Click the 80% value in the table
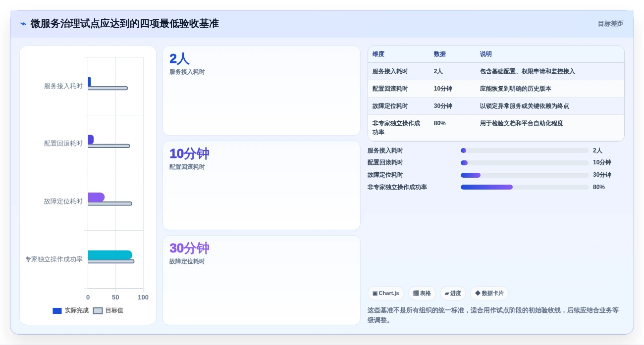The image size is (644, 345). pos(439,123)
